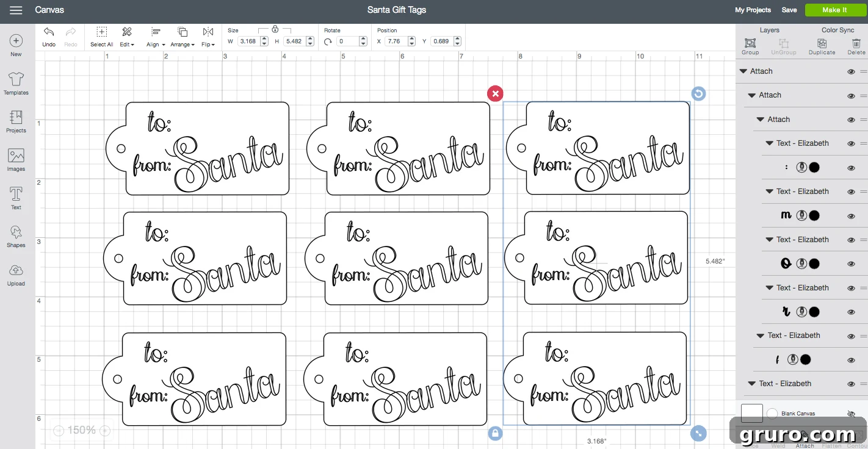Click the zoom out minus button
This screenshot has width=868, height=449.
coord(59,431)
